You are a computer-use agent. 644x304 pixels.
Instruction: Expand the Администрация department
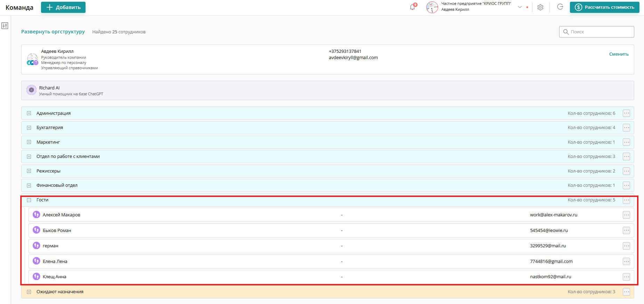tap(29, 113)
